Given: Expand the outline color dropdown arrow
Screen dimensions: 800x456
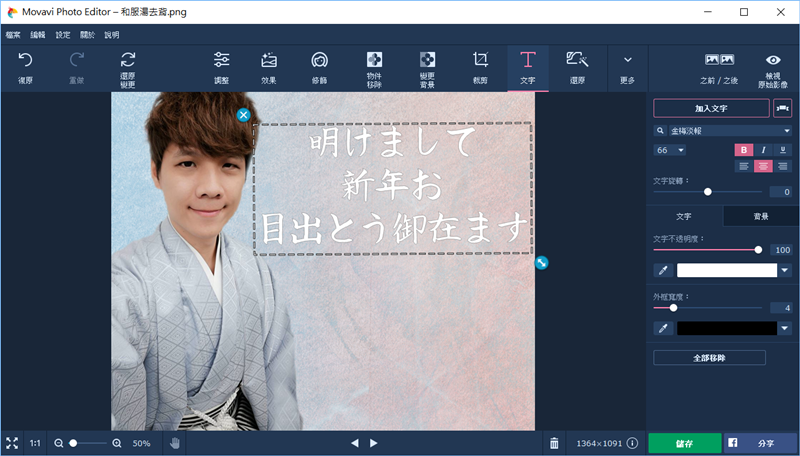Looking at the screenshot, I should (x=785, y=328).
